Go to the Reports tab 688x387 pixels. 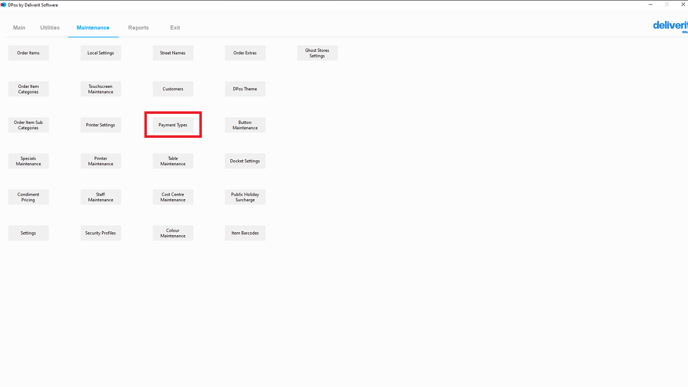(x=138, y=28)
